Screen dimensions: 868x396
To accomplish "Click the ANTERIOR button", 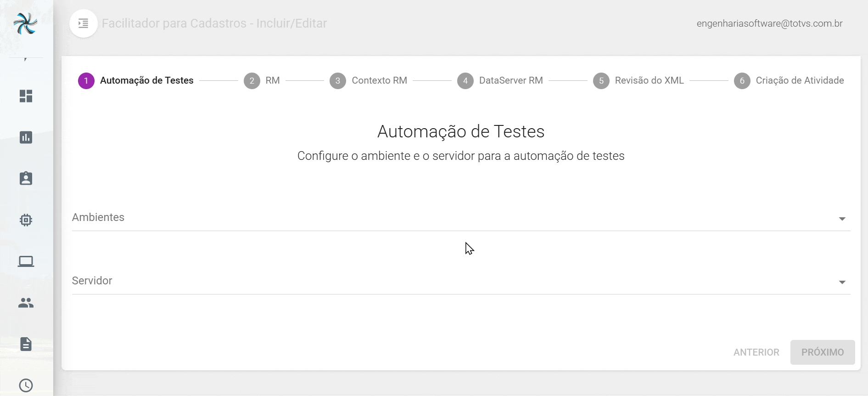I will 756,352.
